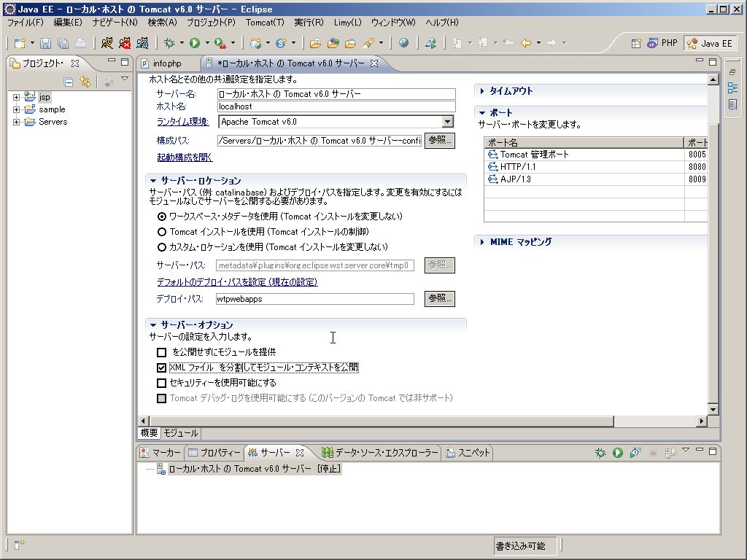Start Tomcat with the cat icon
The image size is (747, 560).
[x=107, y=43]
